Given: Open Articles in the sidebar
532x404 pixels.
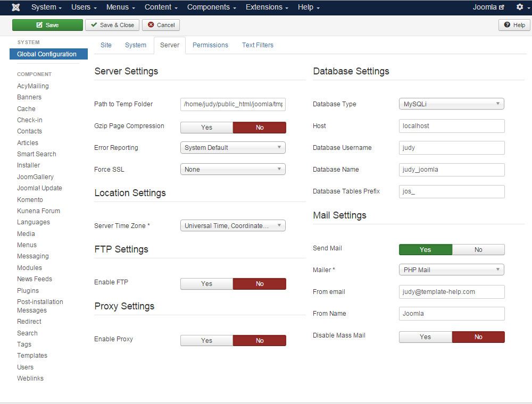Looking at the screenshot, I should [28, 142].
